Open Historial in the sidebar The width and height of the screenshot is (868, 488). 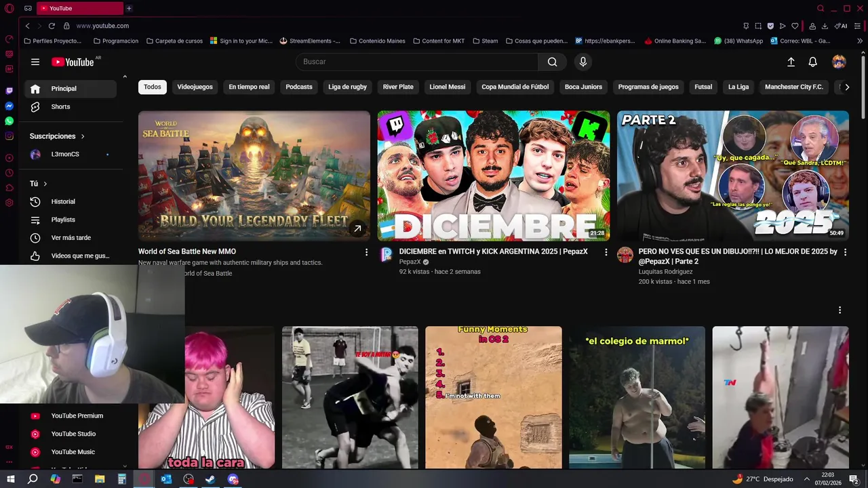[71, 202]
